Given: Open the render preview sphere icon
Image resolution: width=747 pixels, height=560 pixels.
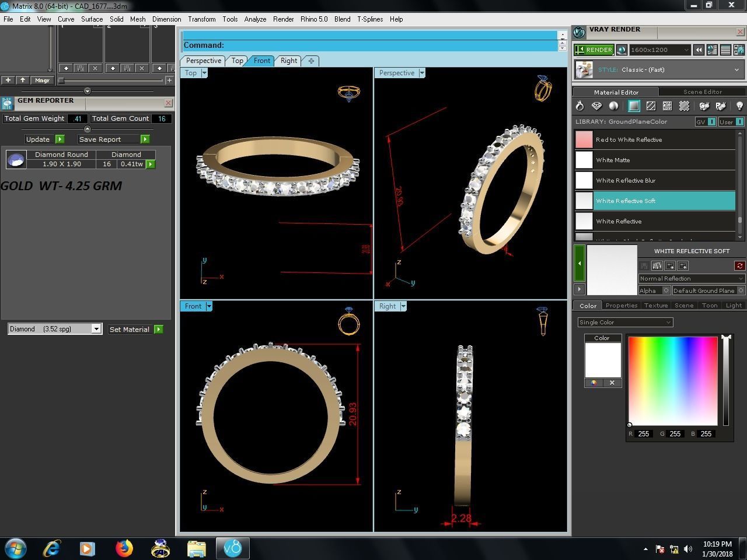Looking at the screenshot, I should coord(622,50).
